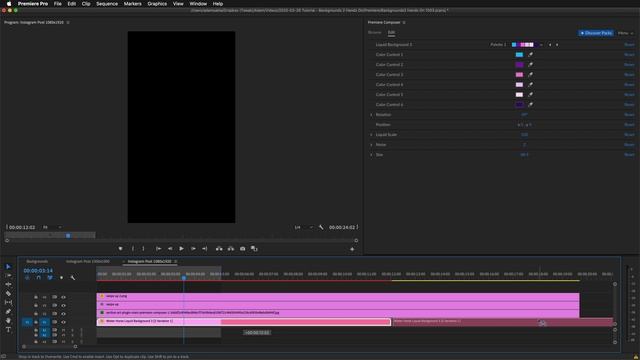Switch to the Backgrounds sequence tab
The image size is (640, 360).
(x=37, y=261)
